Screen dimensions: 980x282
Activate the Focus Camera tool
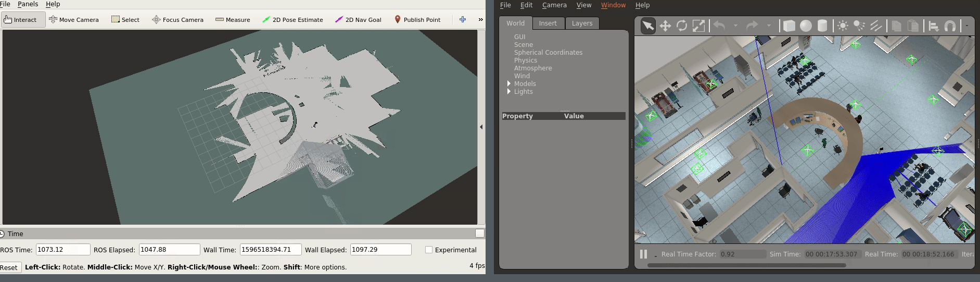(x=177, y=20)
